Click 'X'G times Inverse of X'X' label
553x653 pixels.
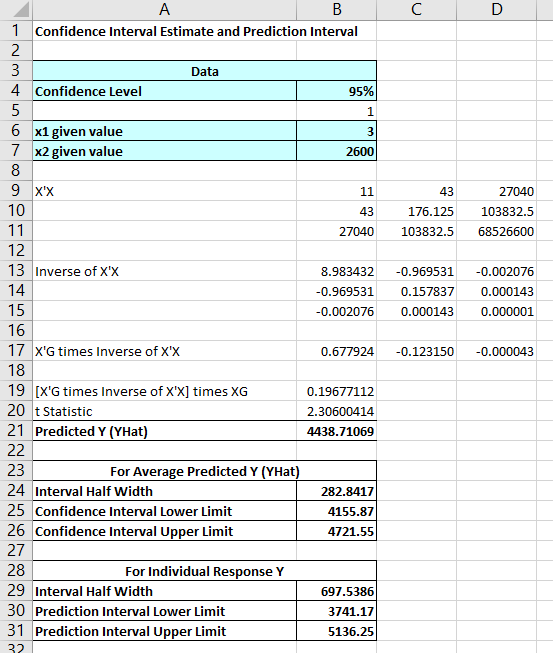(x=164, y=351)
